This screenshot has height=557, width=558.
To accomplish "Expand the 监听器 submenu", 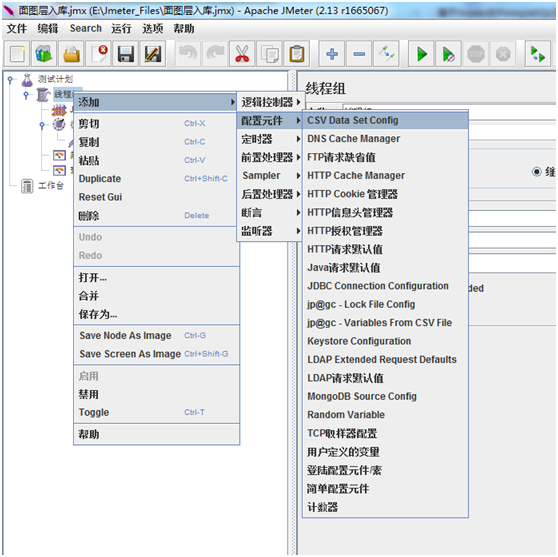I will click(270, 231).
